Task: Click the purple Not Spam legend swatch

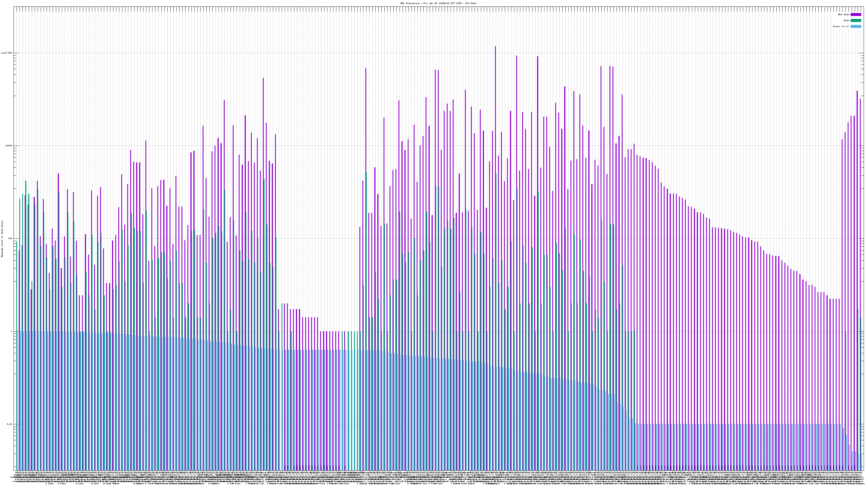Action: 856,14
